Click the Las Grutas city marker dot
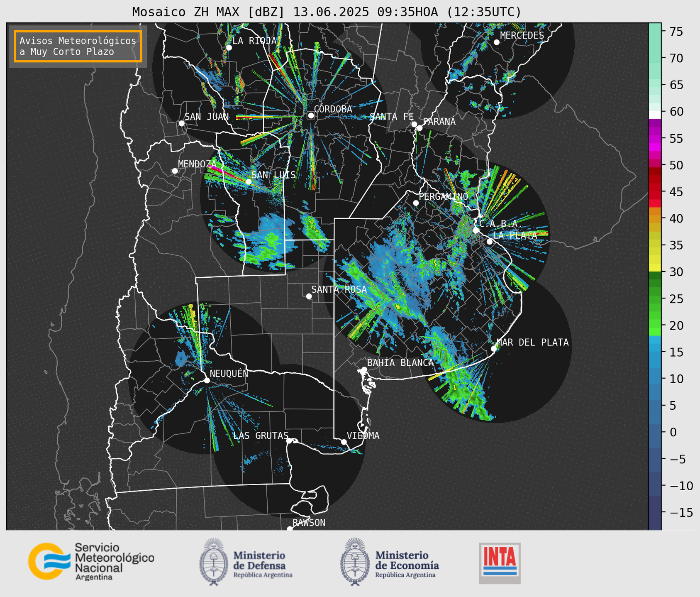 [289, 440]
